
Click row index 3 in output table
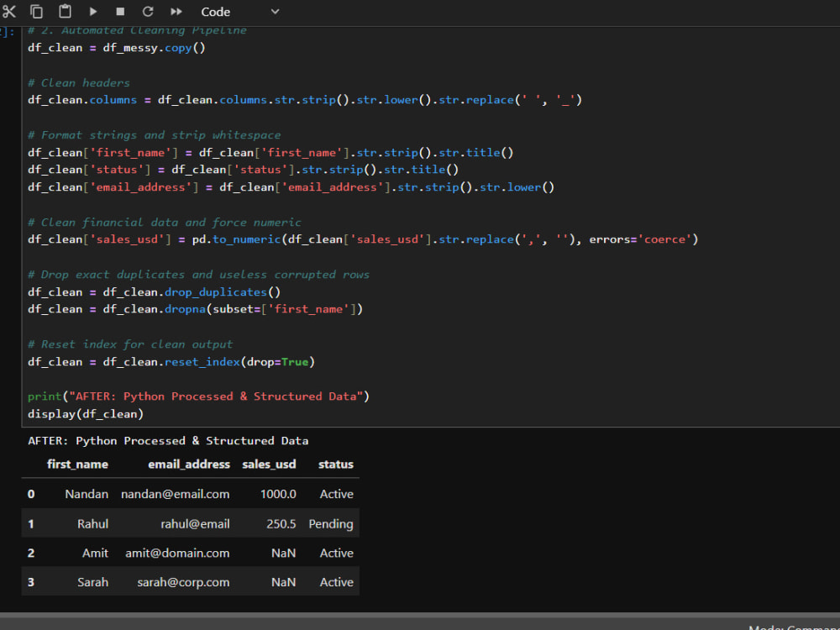click(31, 582)
